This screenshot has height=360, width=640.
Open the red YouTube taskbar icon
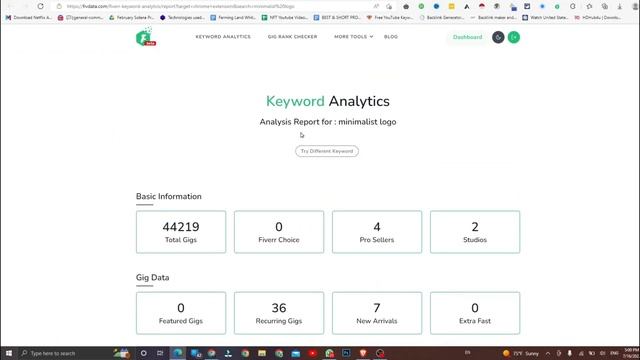click(x=313, y=353)
